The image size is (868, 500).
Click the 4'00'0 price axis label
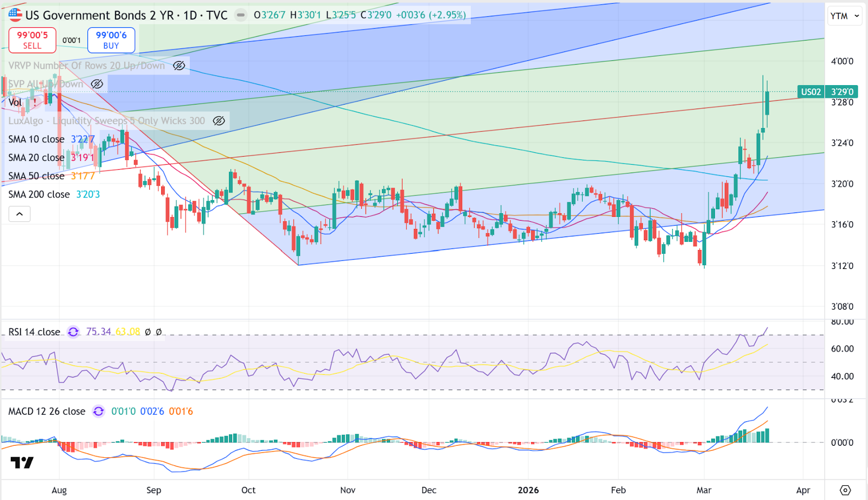(x=842, y=61)
